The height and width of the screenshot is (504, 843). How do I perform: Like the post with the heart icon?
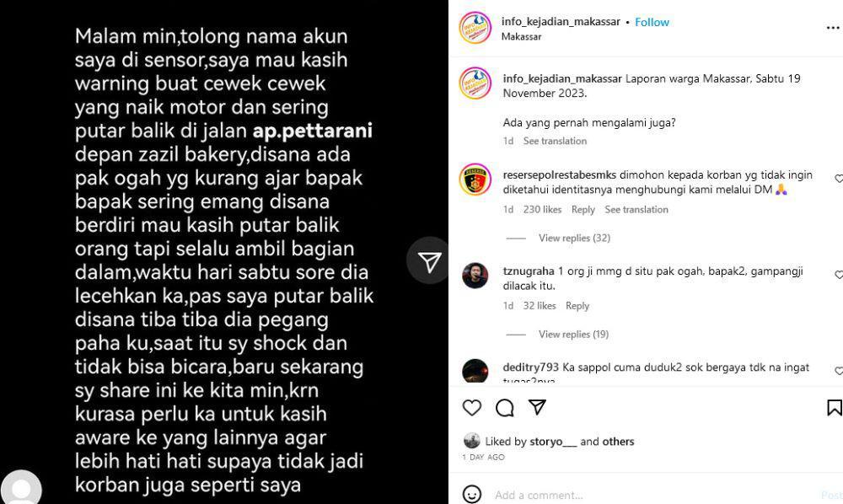pos(471,408)
